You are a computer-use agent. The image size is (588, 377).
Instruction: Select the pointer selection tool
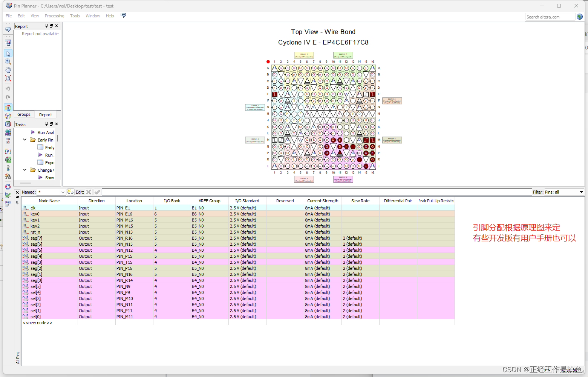click(8, 54)
